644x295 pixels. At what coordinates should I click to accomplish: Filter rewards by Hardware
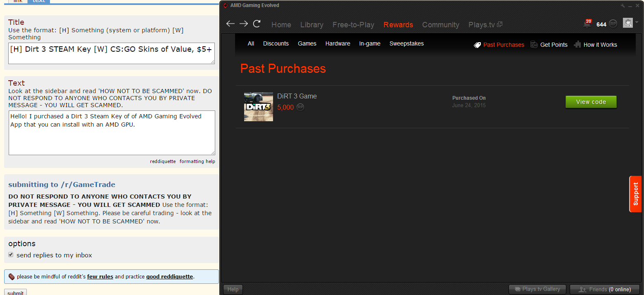pos(337,43)
